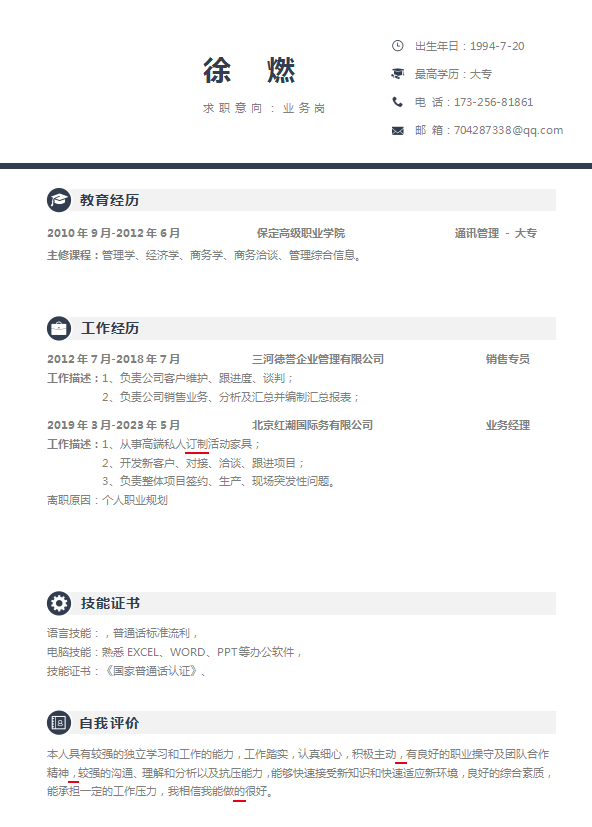Click the email 704287338@qq.com
This screenshot has width=592, height=827.
click(x=509, y=130)
